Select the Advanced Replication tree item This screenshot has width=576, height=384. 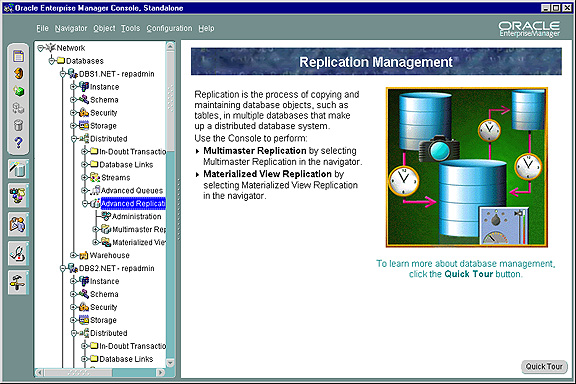133,203
